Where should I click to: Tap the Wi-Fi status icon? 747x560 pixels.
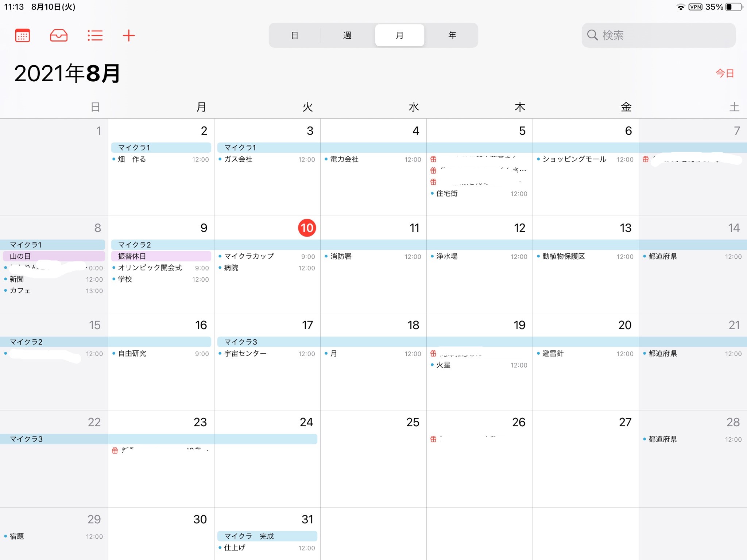coord(681,7)
